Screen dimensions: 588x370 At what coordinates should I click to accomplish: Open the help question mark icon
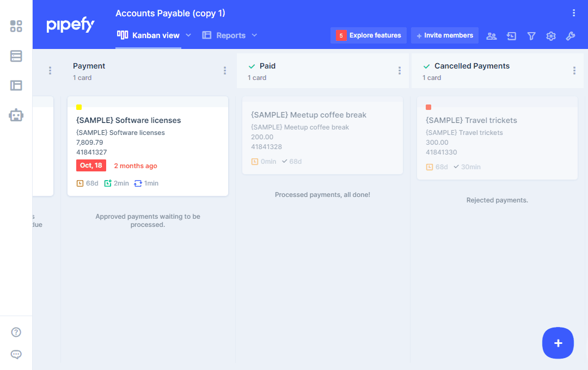(16, 332)
